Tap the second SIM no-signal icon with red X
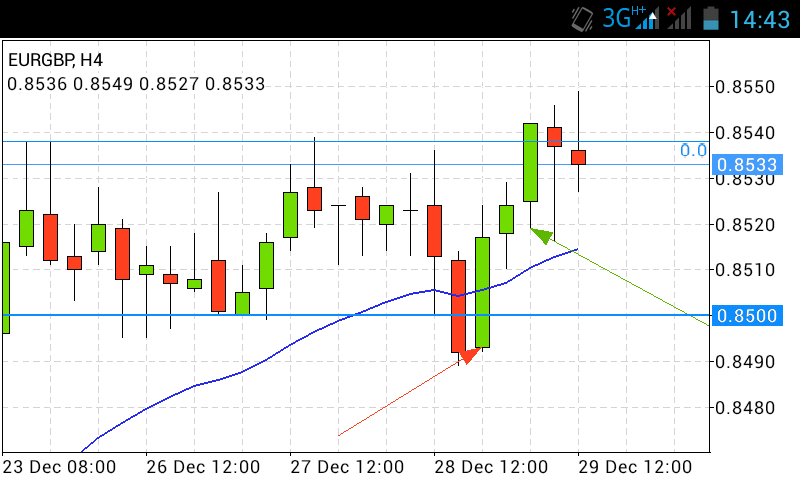Screen dimensions: 800x480 679,18
